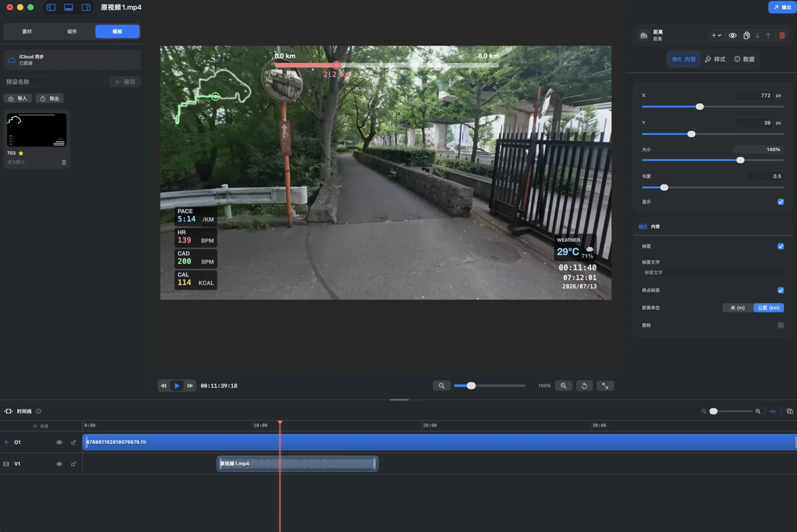Delete the 703 template with trash icon
Image resolution: width=797 pixels, height=532 pixels.
tap(64, 162)
